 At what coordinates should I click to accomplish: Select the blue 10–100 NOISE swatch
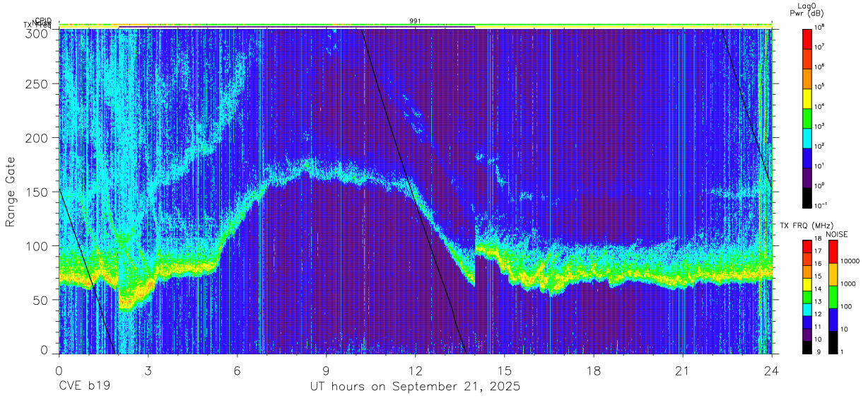click(833, 320)
